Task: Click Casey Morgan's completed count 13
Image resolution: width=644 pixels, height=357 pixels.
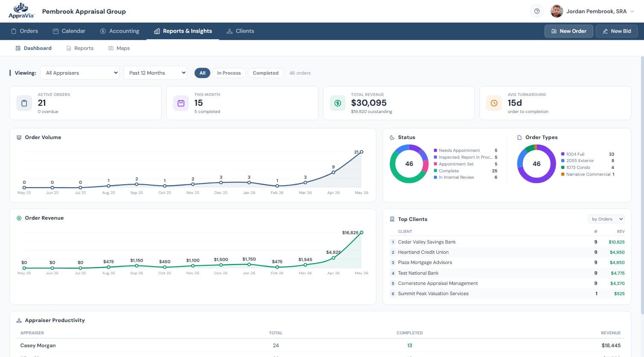Action: coord(410,345)
